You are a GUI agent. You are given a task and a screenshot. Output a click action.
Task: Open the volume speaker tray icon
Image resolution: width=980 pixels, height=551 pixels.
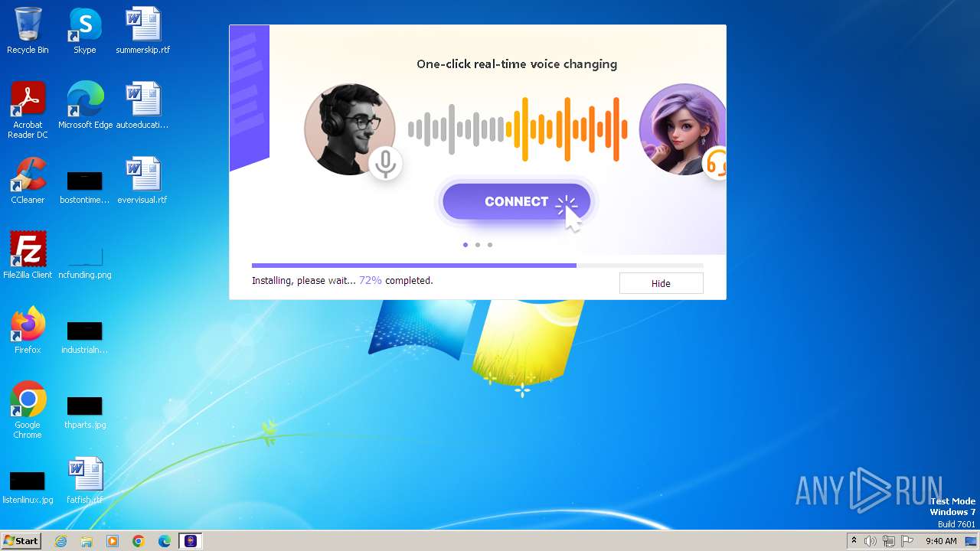(x=871, y=541)
